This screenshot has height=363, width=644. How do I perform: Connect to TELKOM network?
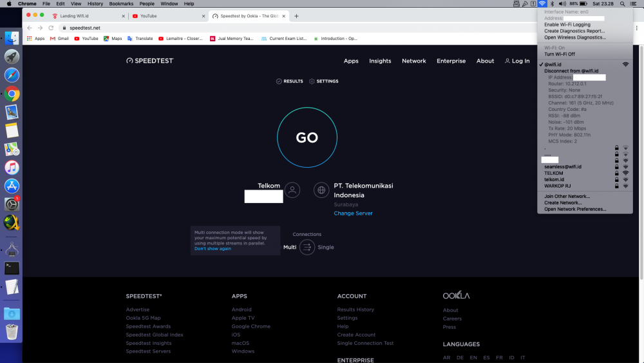coord(585,173)
